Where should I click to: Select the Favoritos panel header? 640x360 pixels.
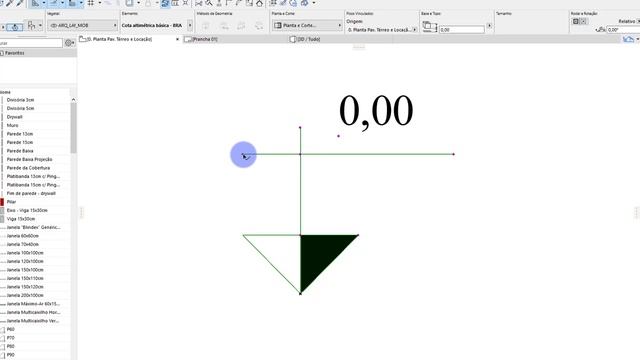[38, 53]
